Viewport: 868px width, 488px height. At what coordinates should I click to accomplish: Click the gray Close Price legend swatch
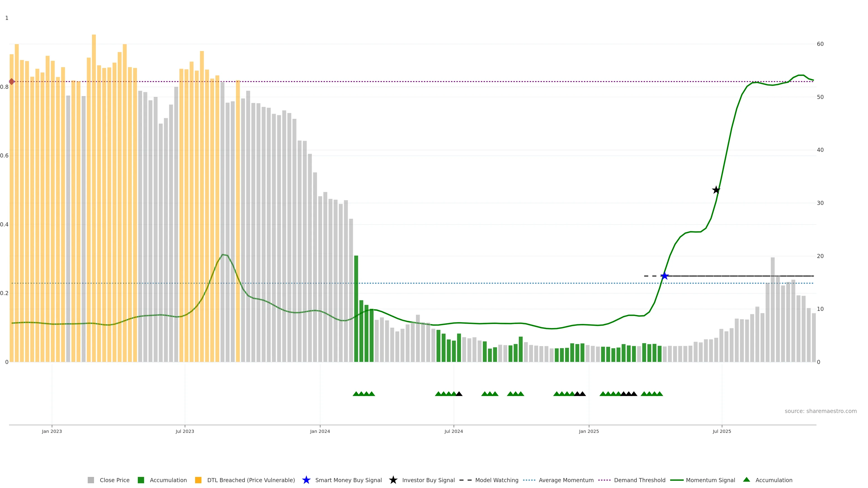[x=91, y=480]
